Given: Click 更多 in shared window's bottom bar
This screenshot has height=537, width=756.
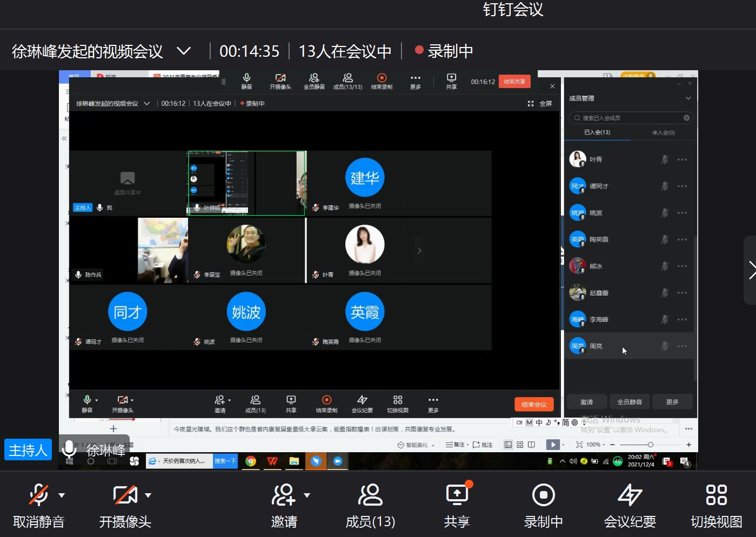Looking at the screenshot, I should (433, 404).
